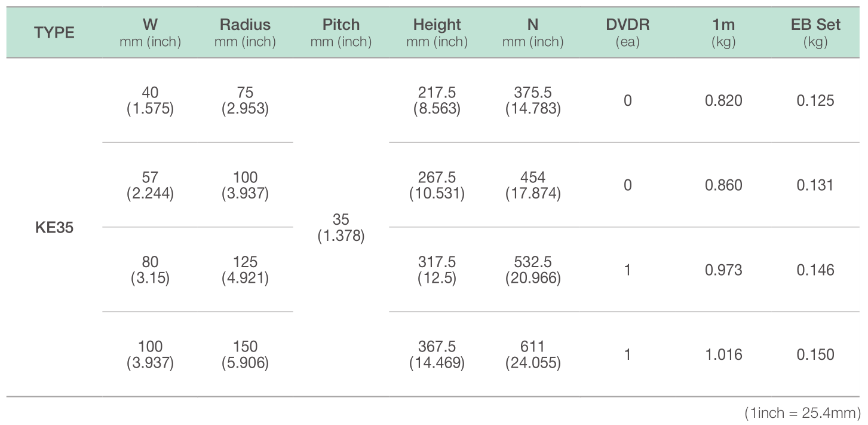Select the EB Set (kg) header
This screenshot has width=868, height=425.
815,33
